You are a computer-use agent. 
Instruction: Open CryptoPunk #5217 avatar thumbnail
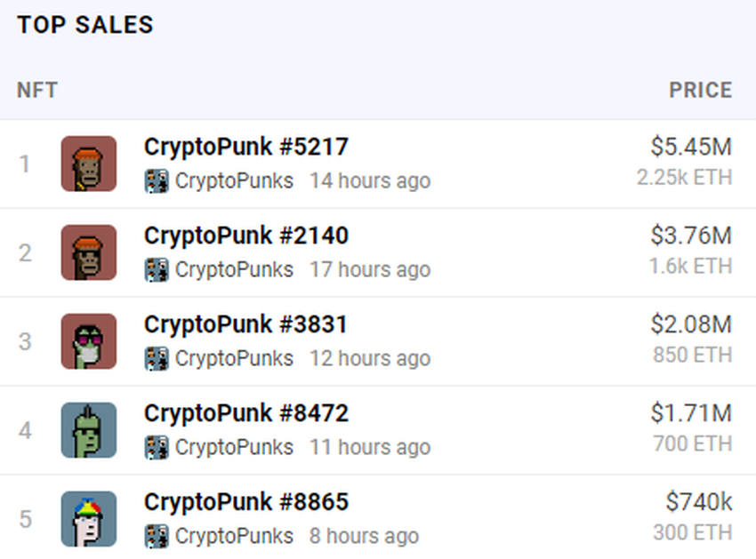[89, 164]
